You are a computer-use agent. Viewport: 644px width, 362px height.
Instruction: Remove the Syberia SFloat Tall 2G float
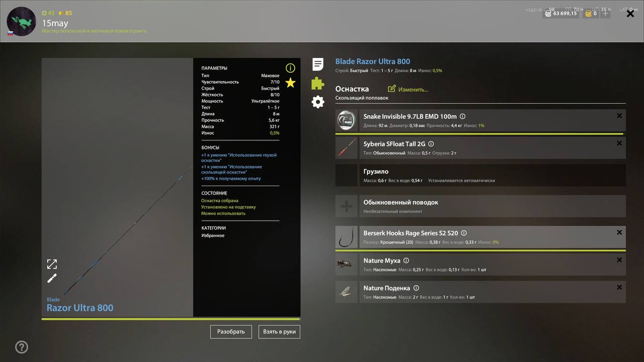coord(619,143)
